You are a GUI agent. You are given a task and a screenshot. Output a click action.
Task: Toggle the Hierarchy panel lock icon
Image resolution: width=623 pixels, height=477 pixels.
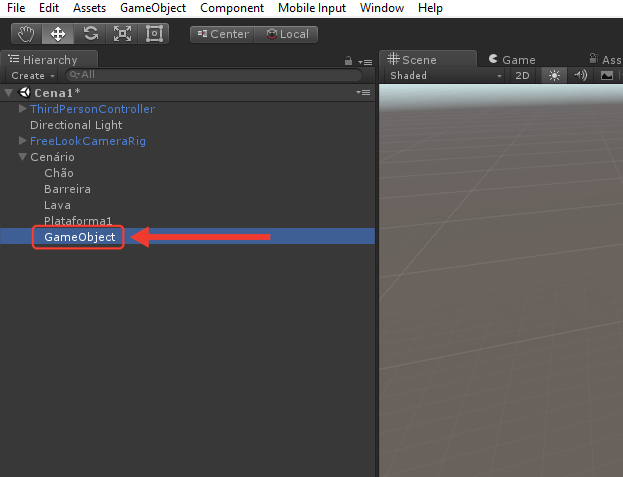click(348, 61)
